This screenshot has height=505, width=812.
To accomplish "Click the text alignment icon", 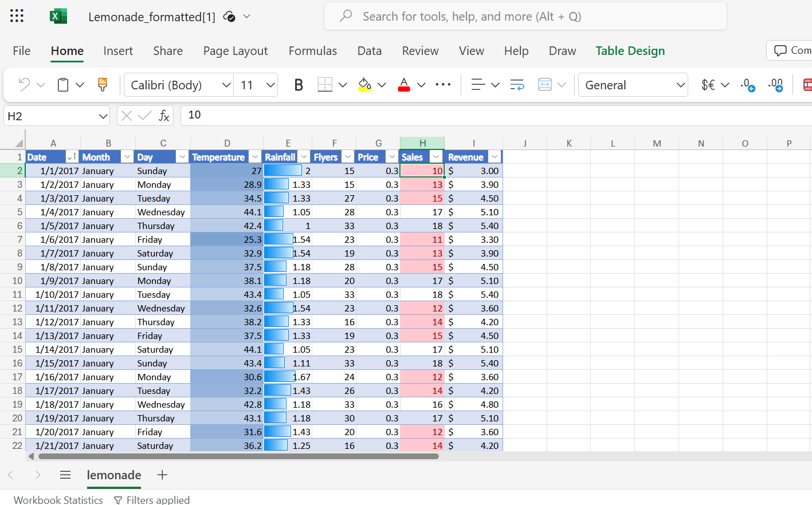I will tap(478, 85).
